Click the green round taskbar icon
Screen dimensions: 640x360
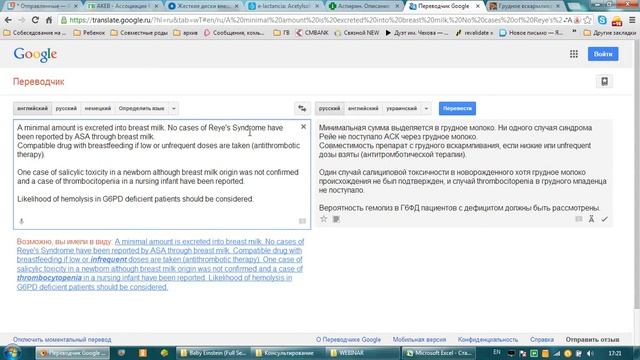pos(164,353)
